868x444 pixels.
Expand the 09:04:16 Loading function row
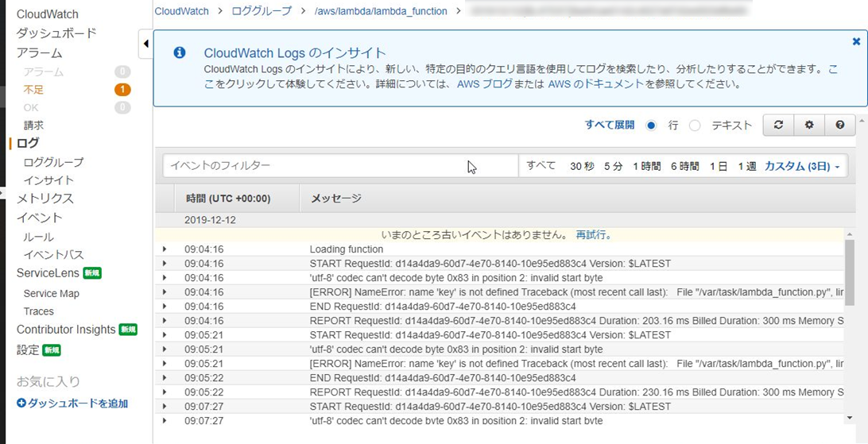[x=165, y=249]
